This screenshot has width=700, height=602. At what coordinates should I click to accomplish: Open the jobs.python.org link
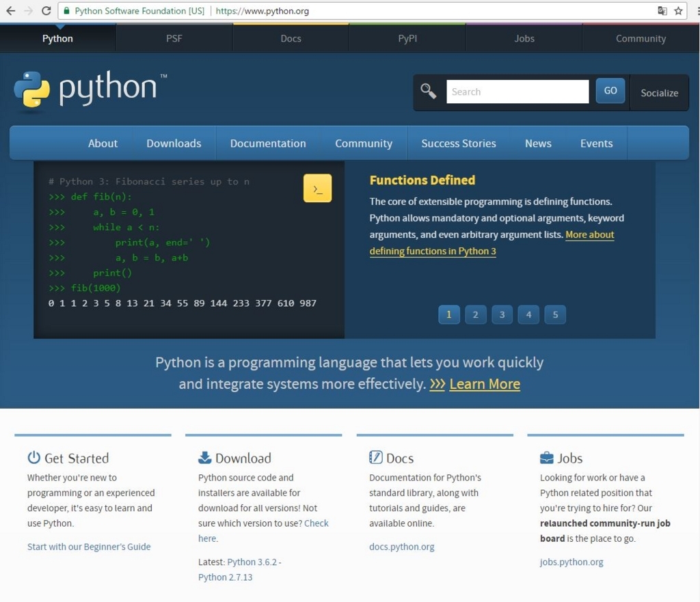point(571,562)
